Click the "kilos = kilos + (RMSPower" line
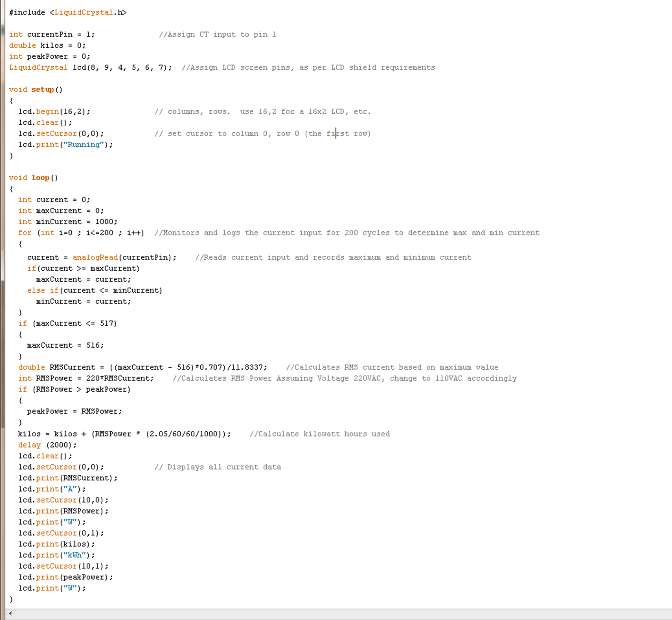The image size is (672, 620). (x=124, y=434)
